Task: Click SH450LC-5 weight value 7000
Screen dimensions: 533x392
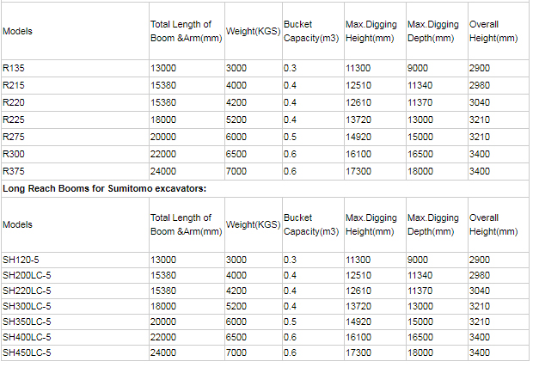Action: 236,352
